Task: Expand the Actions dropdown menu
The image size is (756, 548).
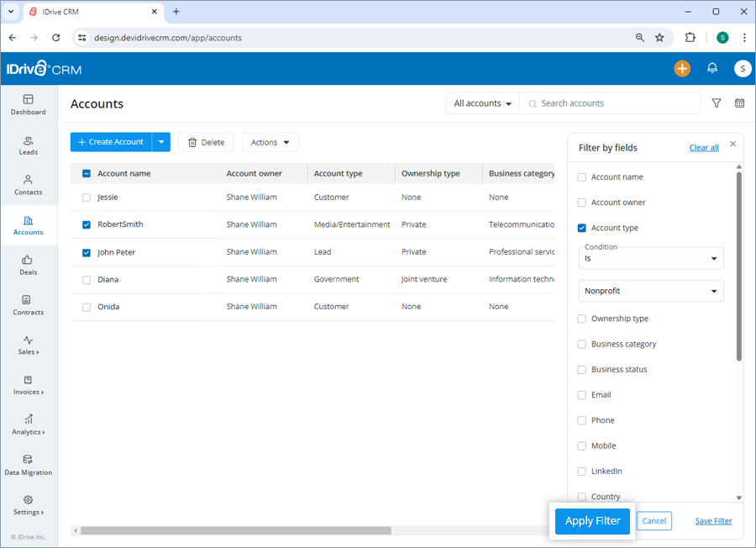Action: coord(270,142)
